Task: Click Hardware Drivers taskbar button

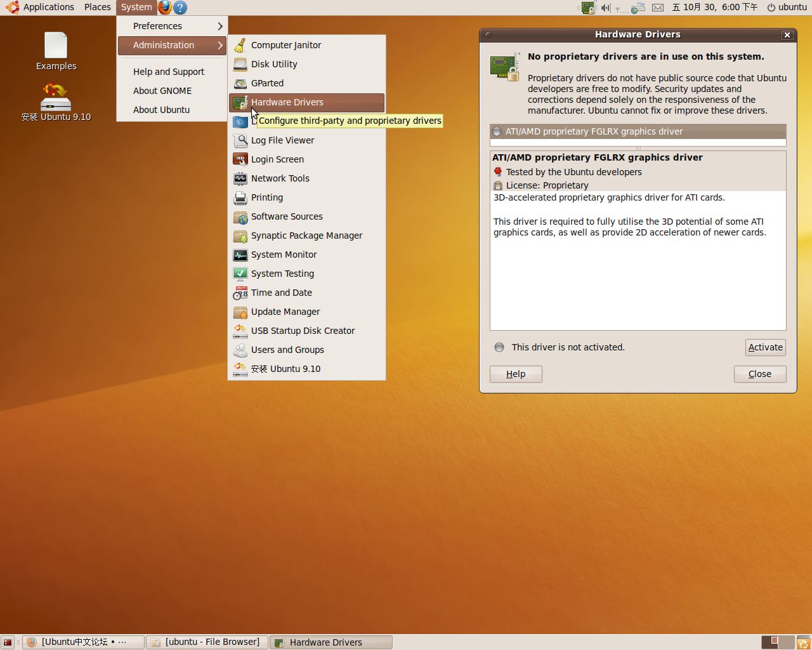Action: 331,642
